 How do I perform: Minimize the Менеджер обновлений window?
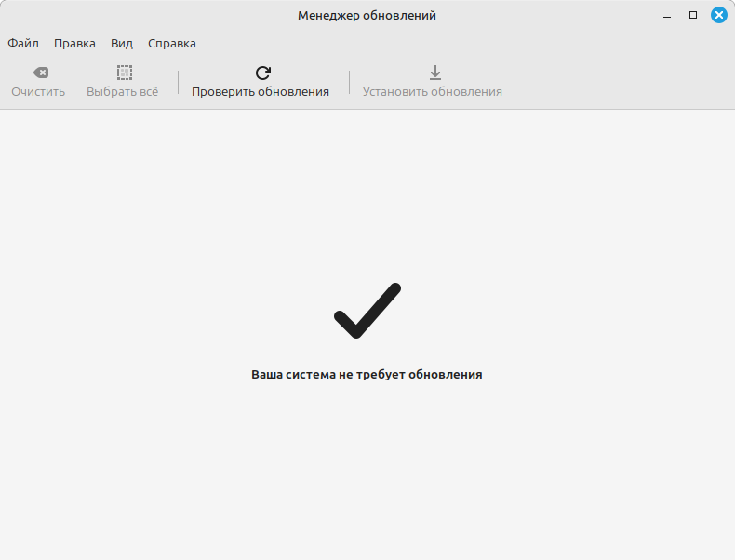tap(667, 16)
